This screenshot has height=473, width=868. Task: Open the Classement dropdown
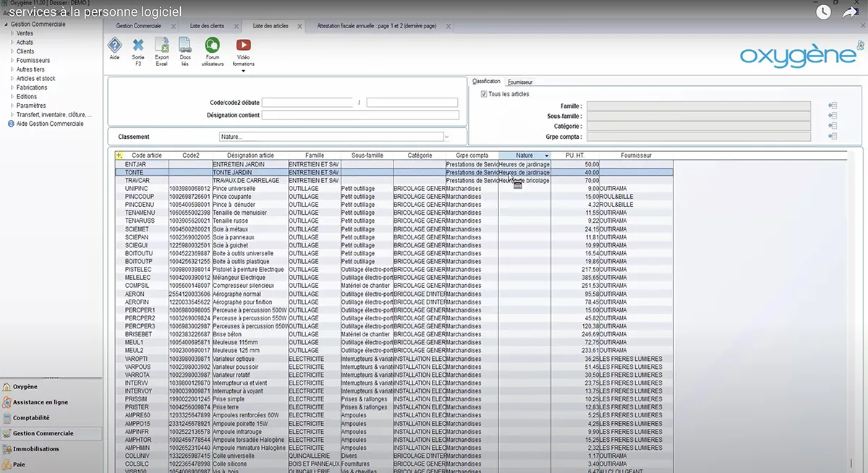tap(446, 136)
